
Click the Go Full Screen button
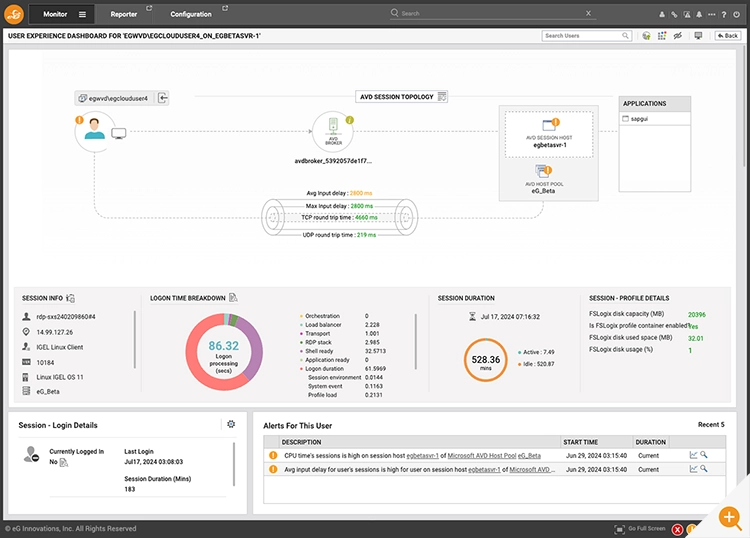[640, 529]
